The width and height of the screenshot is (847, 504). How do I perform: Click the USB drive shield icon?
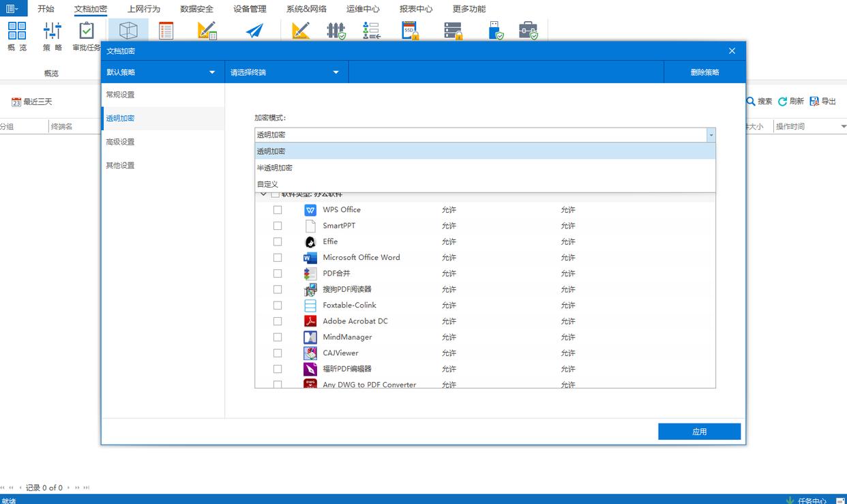point(496,31)
